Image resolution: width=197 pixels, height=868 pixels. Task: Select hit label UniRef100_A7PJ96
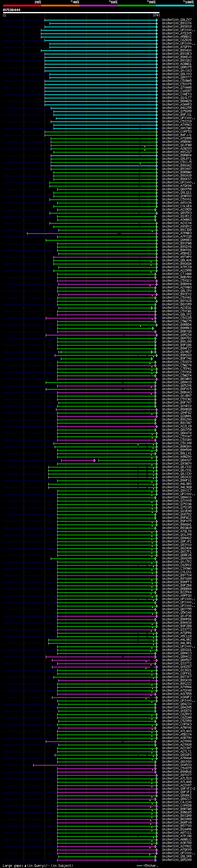(x=177, y=836)
